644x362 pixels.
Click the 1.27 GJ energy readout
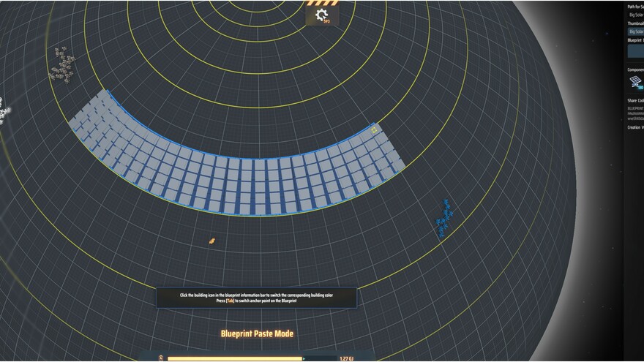tap(346, 358)
